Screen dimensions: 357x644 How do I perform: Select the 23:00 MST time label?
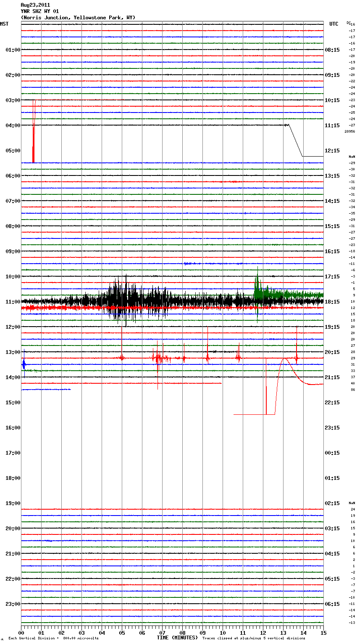tap(13, 604)
